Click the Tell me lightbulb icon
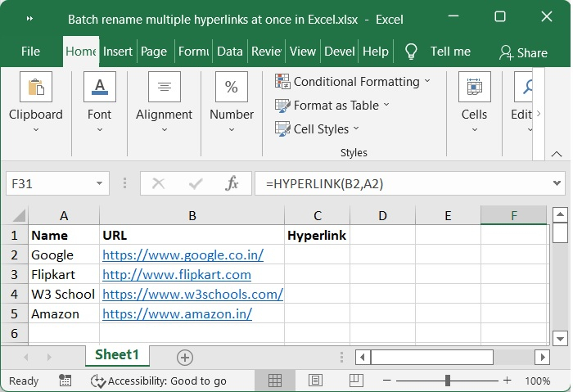Image resolution: width=573 pixels, height=392 pixels. pos(411,51)
